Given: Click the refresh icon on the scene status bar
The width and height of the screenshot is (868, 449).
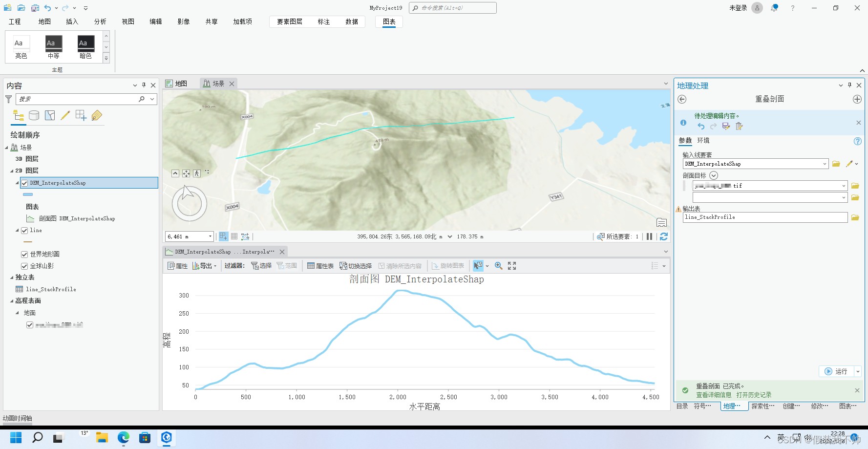Looking at the screenshot, I should click(x=663, y=236).
